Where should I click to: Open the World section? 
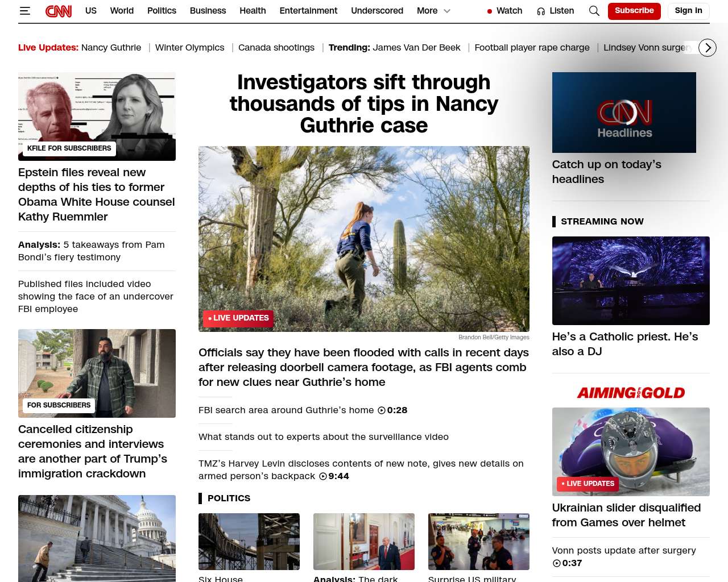tap(122, 11)
